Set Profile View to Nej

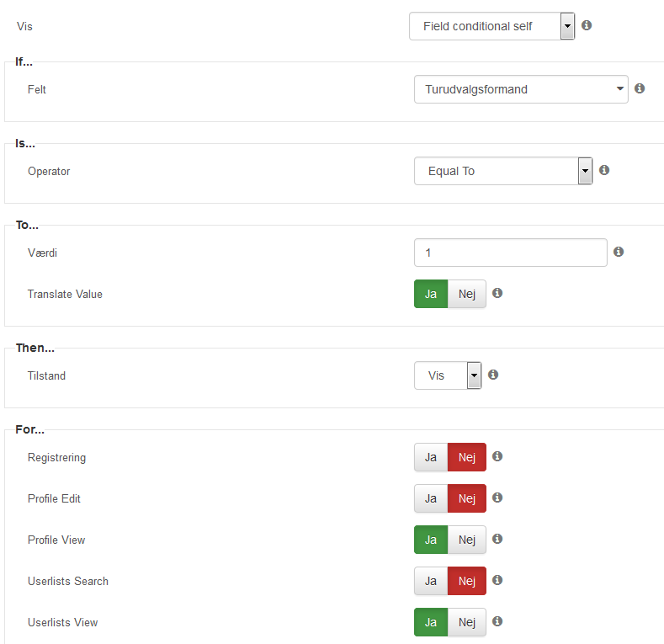467,540
